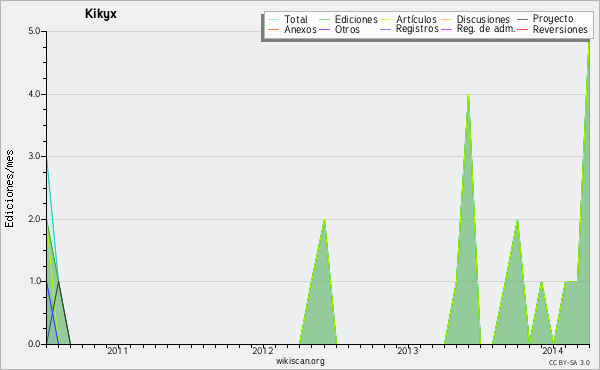Click the Reversiones legend color line

click(522, 29)
